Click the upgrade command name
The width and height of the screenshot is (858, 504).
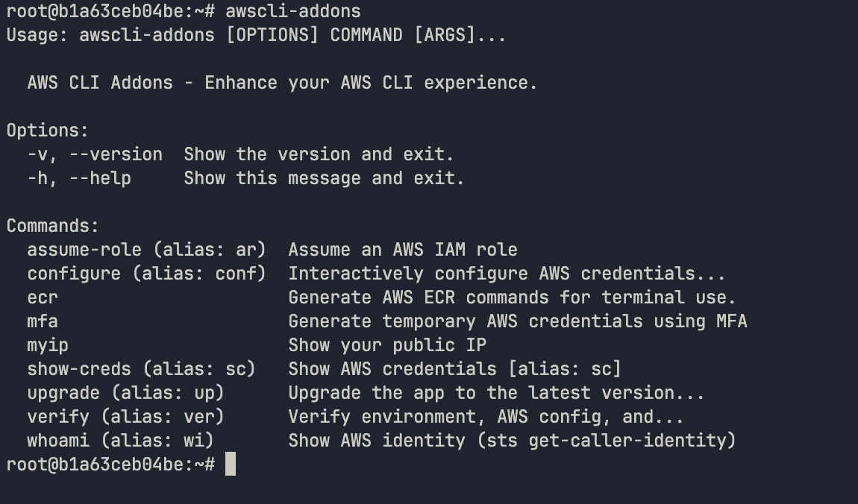pyautogui.click(x=63, y=392)
